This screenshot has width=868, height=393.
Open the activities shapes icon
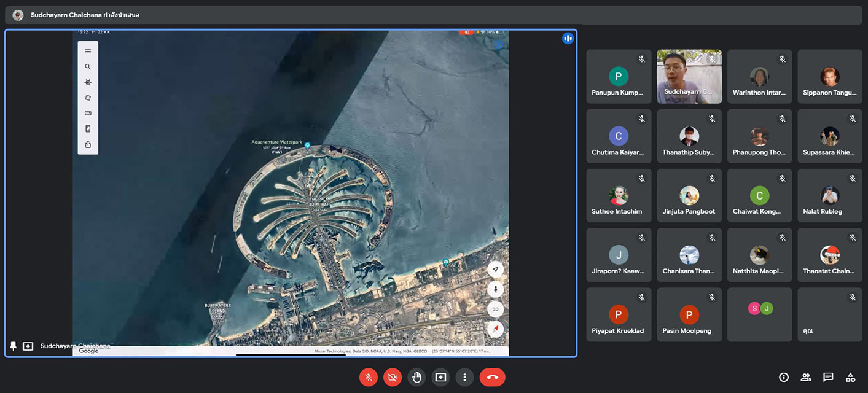click(x=850, y=377)
